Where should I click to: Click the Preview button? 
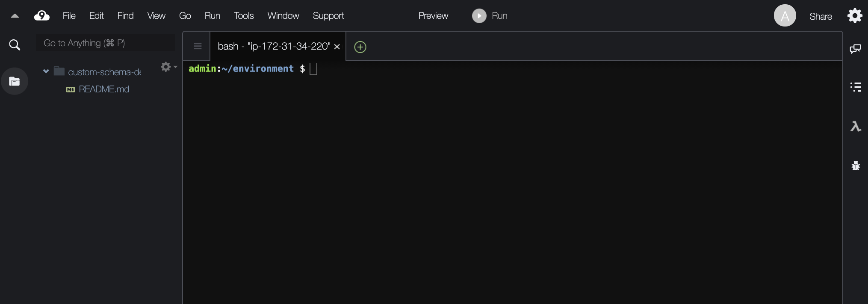pos(433,16)
